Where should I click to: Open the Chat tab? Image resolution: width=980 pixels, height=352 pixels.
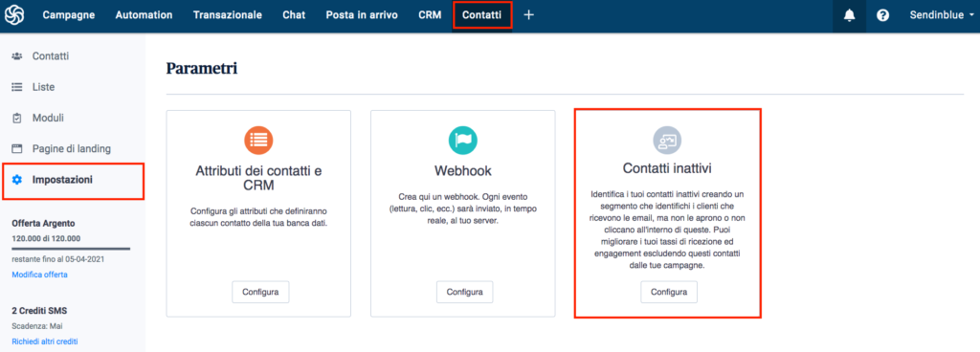(x=294, y=15)
